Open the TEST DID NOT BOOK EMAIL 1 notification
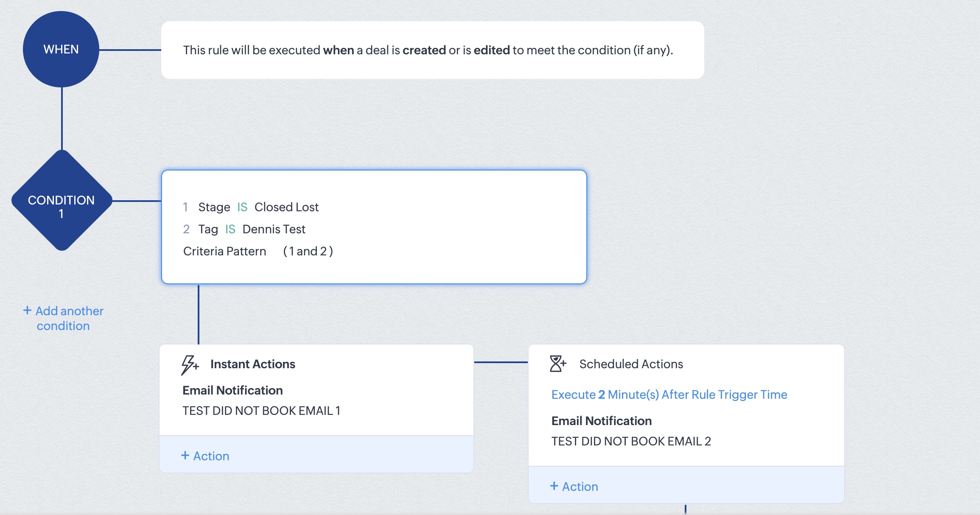Screen dimensions: 980x515 pos(261,411)
